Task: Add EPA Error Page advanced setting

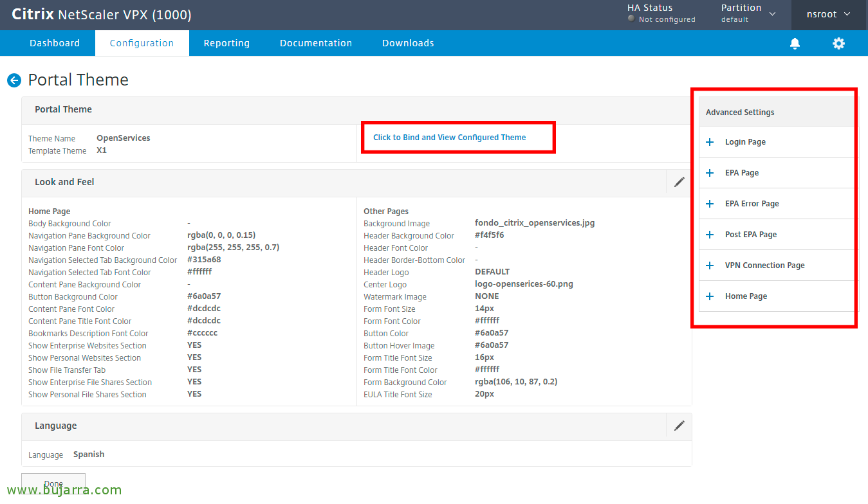Action: coord(777,204)
